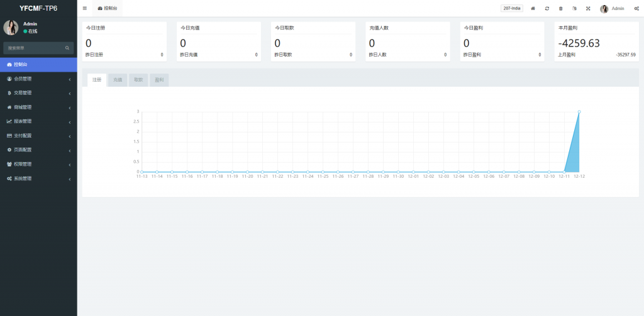
Task: Click the 207-India button
Action: pyautogui.click(x=511, y=8)
